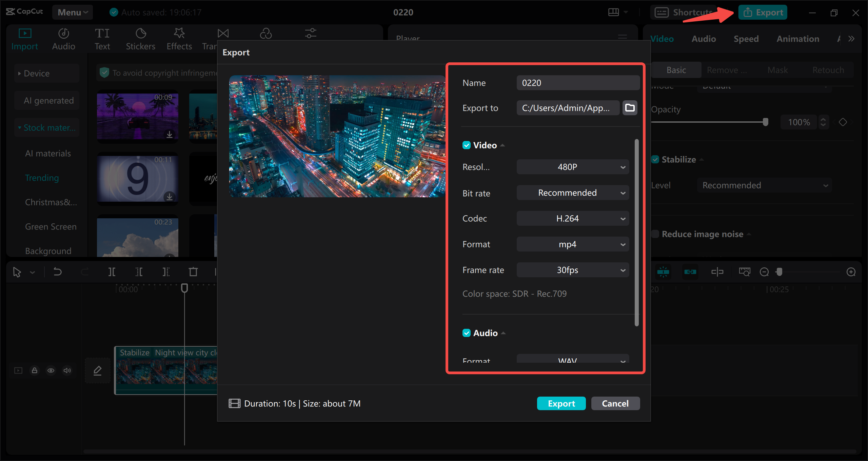Click the pencil cover edit icon
868x461 pixels.
(98, 370)
